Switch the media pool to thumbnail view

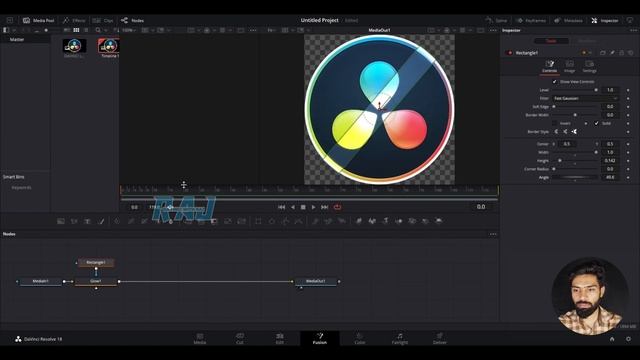76,30
